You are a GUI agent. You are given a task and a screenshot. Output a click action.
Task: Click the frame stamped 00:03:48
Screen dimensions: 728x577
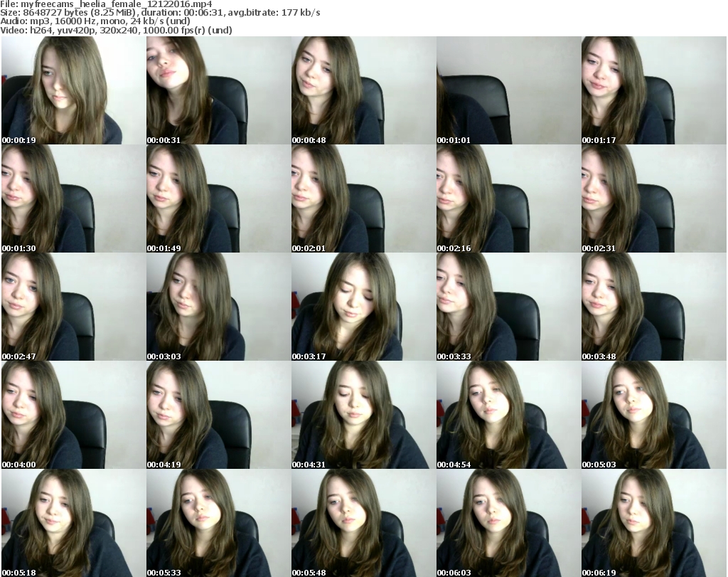[x=654, y=307]
